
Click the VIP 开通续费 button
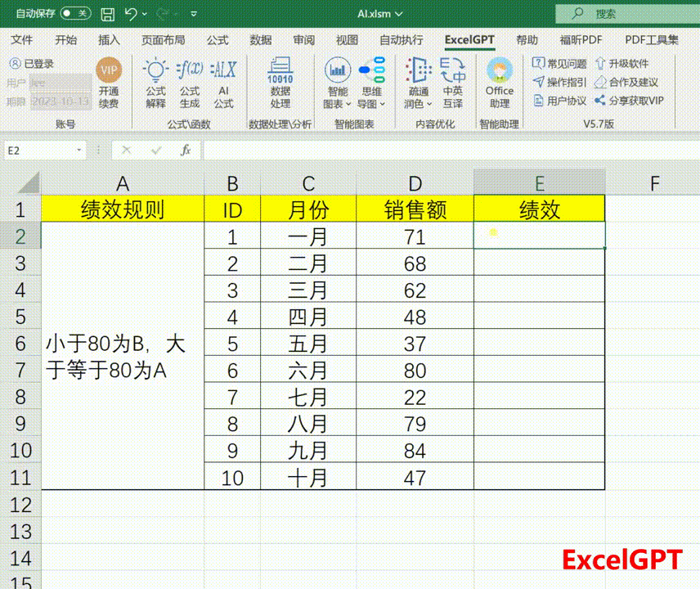pos(109,83)
